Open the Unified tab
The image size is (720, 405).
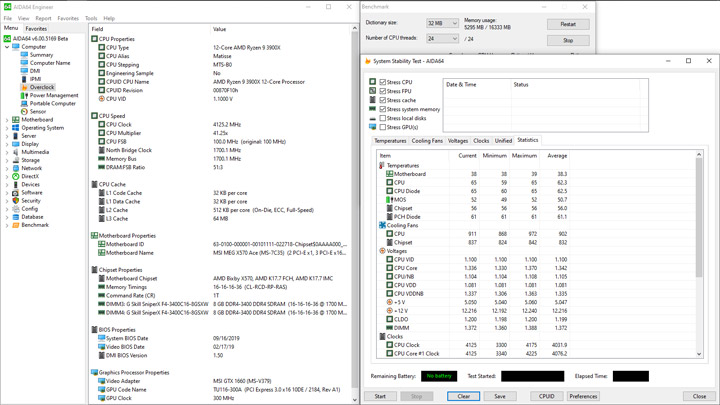503,141
